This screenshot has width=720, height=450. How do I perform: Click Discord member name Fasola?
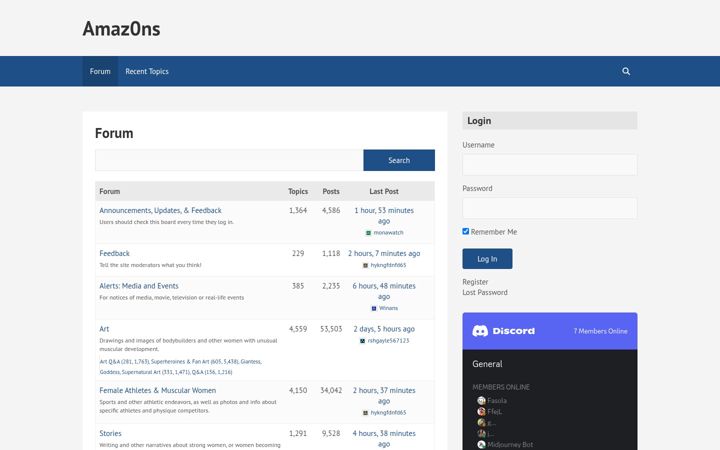click(497, 401)
